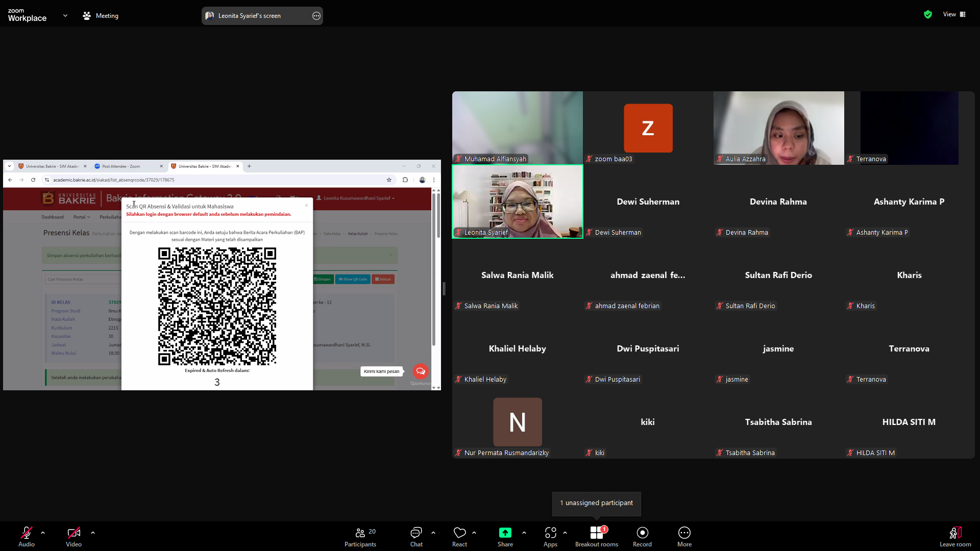Image resolution: width=980 pixels, height=551 pixels.
Task: Click the Meeting tab in Zoom header
Action: (101, 16)
